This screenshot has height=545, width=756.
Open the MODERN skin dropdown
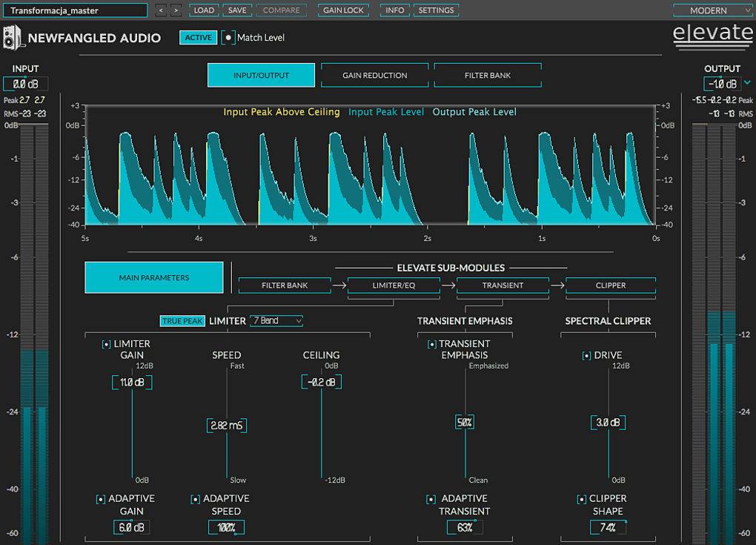pyautogui.click(x=712, y=10)
